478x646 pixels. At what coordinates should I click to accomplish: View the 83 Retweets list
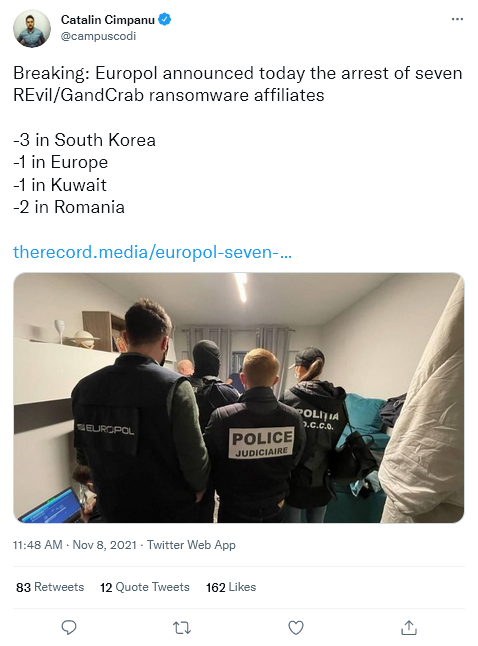(x=50, y=587)
